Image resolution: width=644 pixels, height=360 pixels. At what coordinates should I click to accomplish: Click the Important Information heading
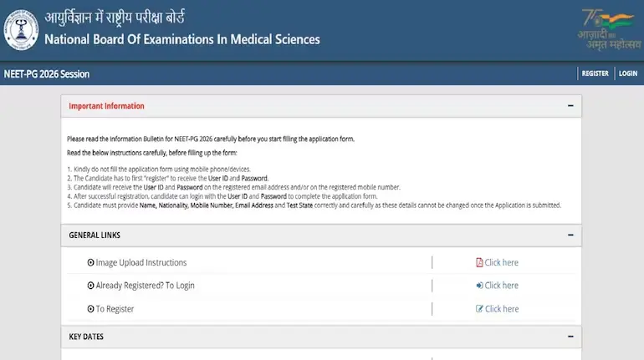106,106
